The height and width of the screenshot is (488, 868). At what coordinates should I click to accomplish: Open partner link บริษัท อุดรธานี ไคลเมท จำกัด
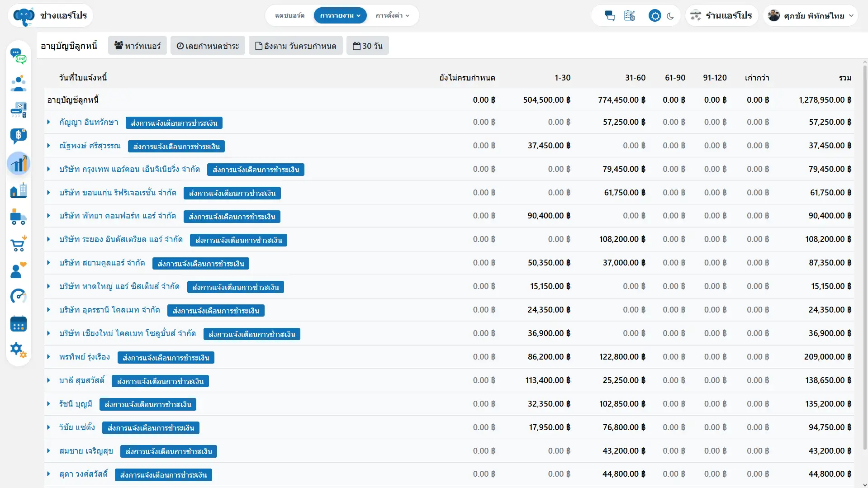click(109, 310)
